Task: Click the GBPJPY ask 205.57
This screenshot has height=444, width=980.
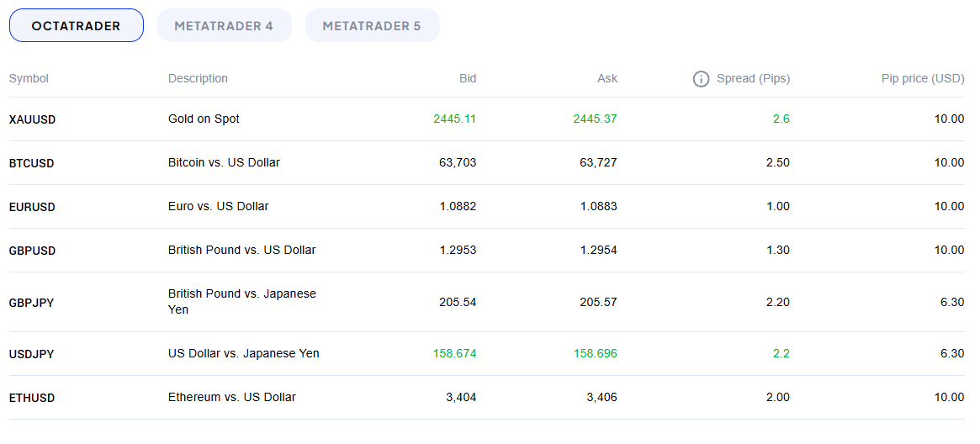Action: tap(599, 302)
